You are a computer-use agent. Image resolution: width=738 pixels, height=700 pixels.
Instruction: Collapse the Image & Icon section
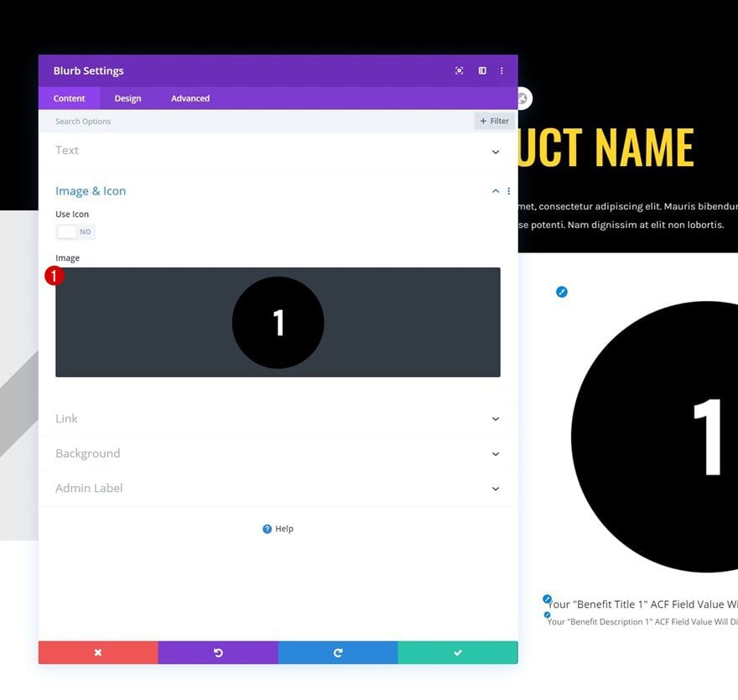496,191
